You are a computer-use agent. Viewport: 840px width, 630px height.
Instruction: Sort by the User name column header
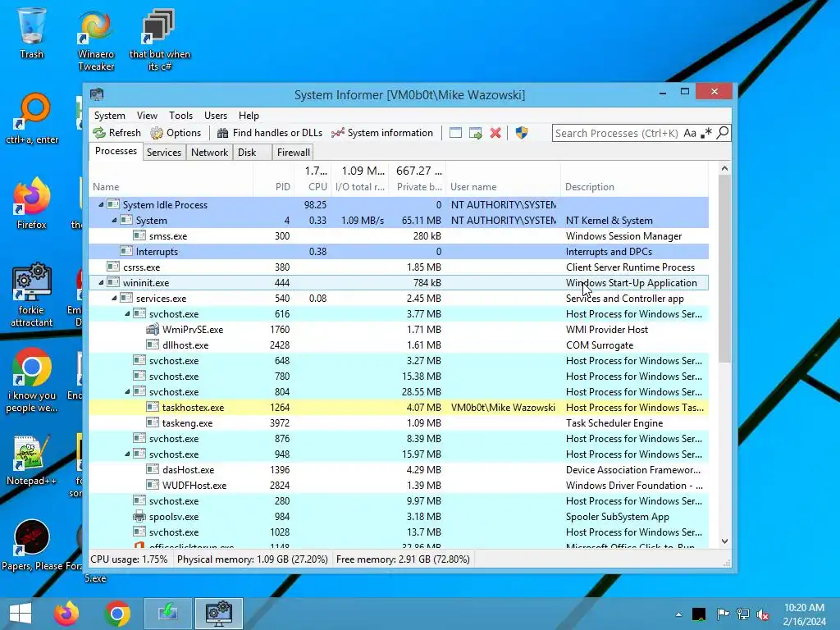click(504, 180)
